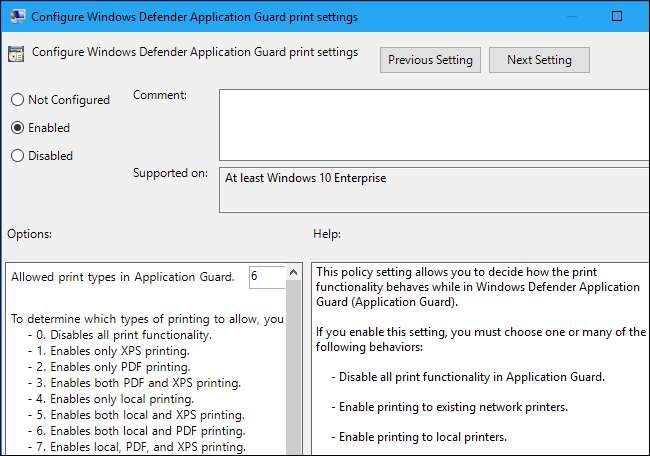
Task: Select the Enabled radio button
Action: pyautogui.click(x=16, y=128)
